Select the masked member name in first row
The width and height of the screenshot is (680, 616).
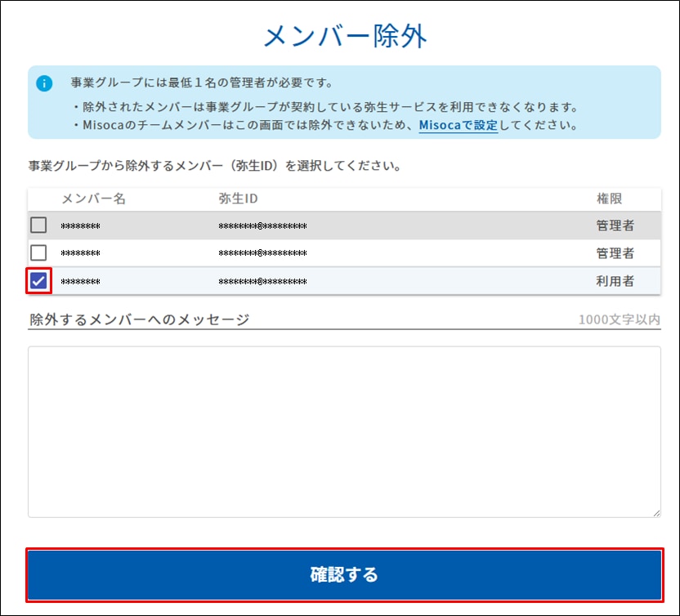[81, 226]
